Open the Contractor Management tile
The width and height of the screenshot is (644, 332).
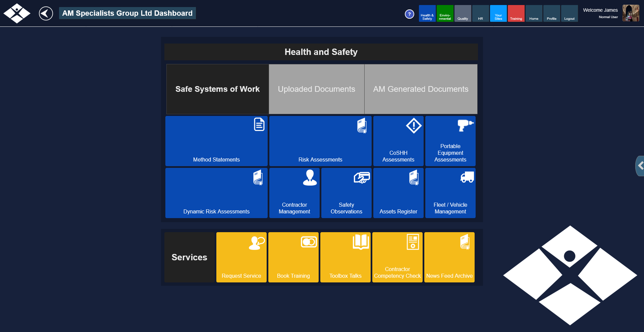tap(294, 193)
